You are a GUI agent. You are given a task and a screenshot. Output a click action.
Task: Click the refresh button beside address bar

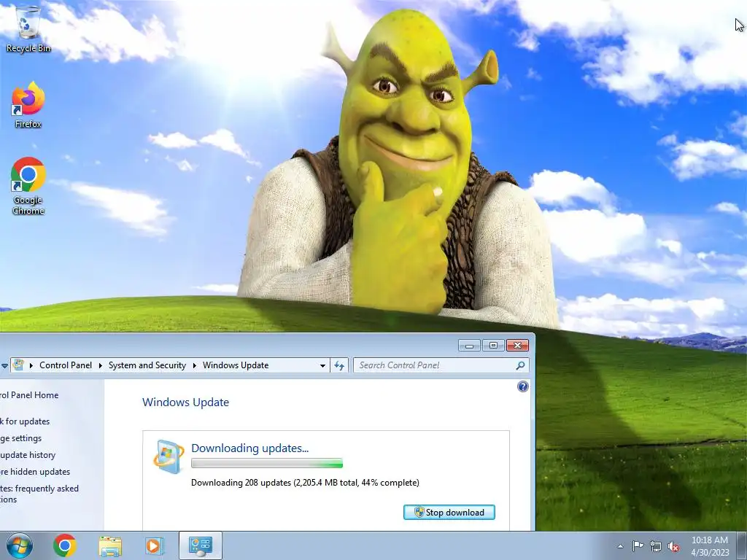pos(339,365)
